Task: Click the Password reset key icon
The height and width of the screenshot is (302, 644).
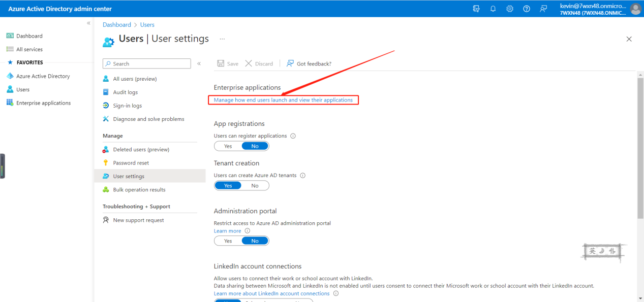Action: click(106, 163)
